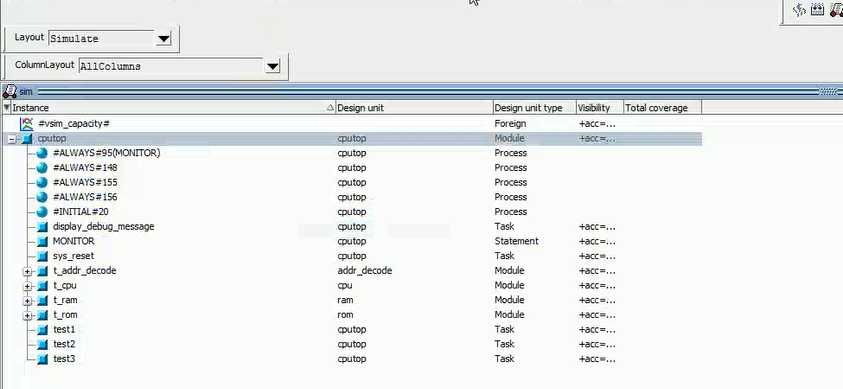Click the sort triangle in Instance header

pos(330,108)
